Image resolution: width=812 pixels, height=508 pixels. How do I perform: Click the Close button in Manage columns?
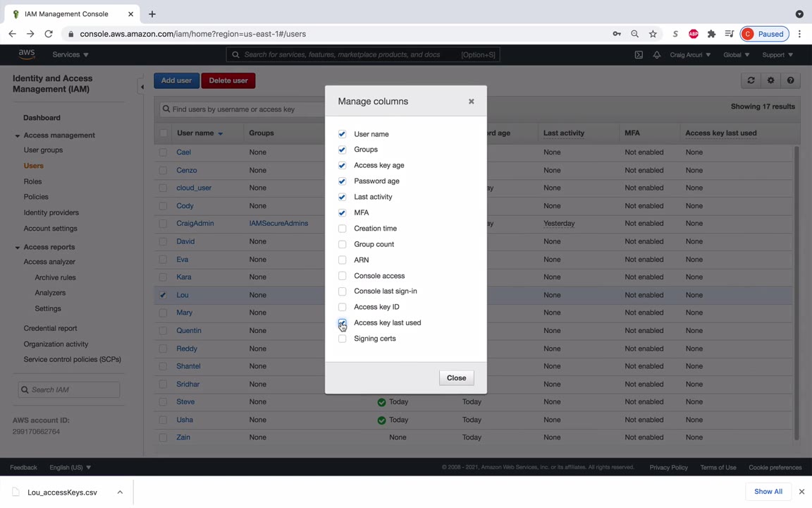pos(456,378)
